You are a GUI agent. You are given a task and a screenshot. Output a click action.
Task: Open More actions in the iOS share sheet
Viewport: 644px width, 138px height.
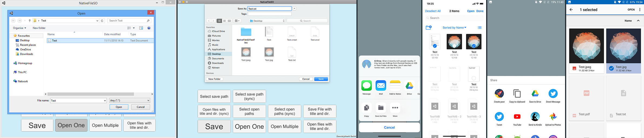(x=395, y=108)
